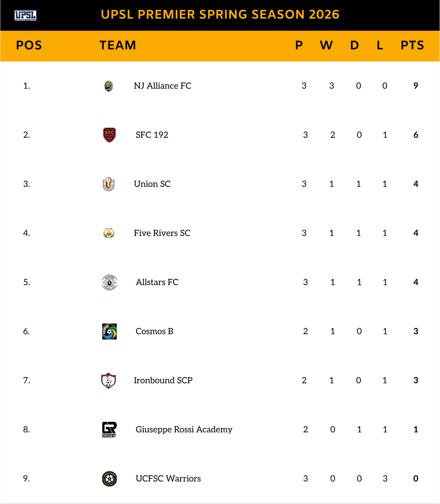Screen dimensions: 440x504
Task: Select the TEAM column header
Action: [x=118, y=45]
